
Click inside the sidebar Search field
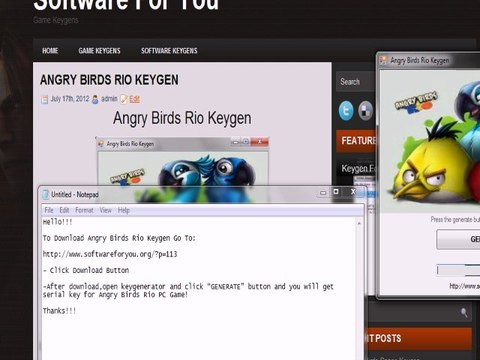[356, 82]
